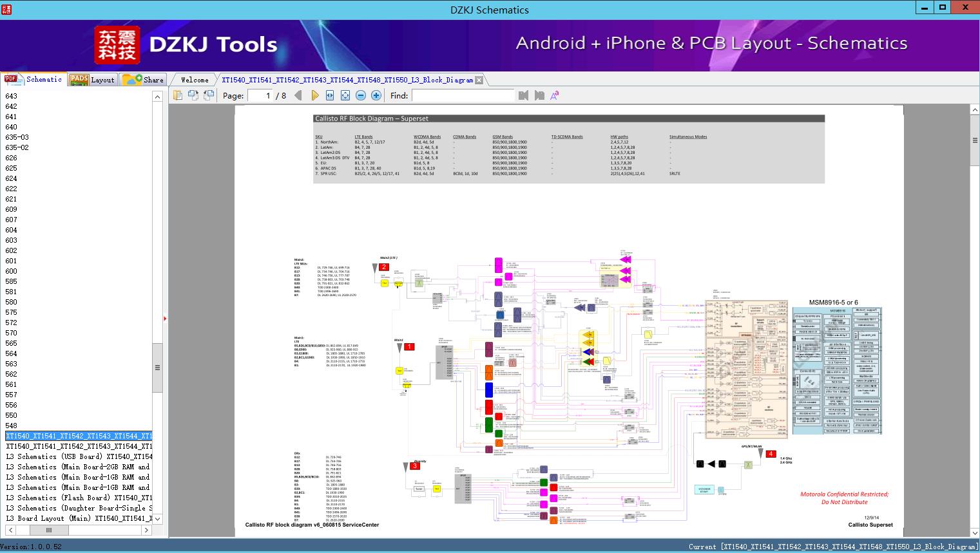Zoom in with the plus icon
The height and width of the screenshot is (553, 980).
pyautogui.click(x=376, y=95)
